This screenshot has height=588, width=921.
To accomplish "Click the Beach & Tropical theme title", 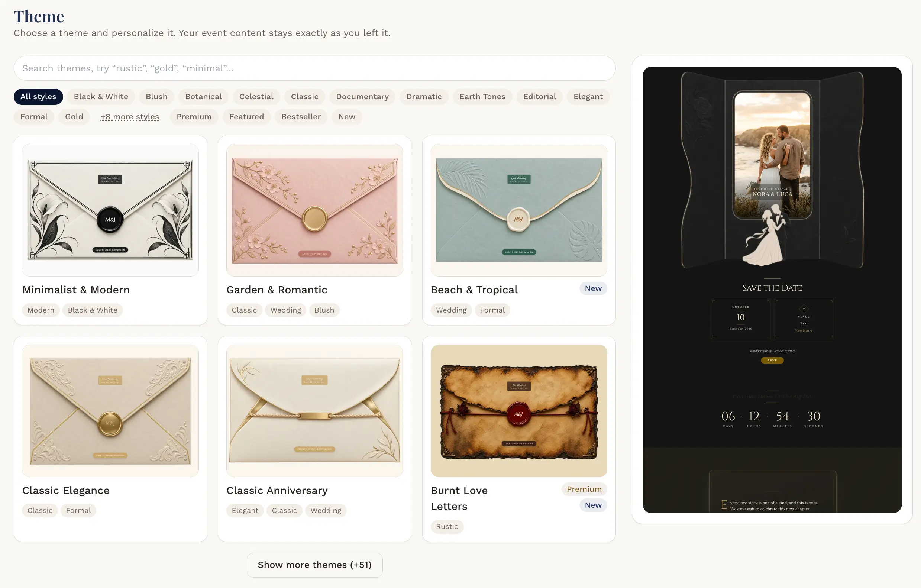I will coord(474,290).
